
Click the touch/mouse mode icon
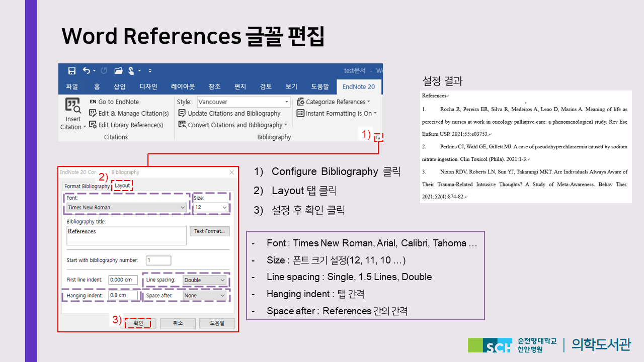click(x=131, y=71)
